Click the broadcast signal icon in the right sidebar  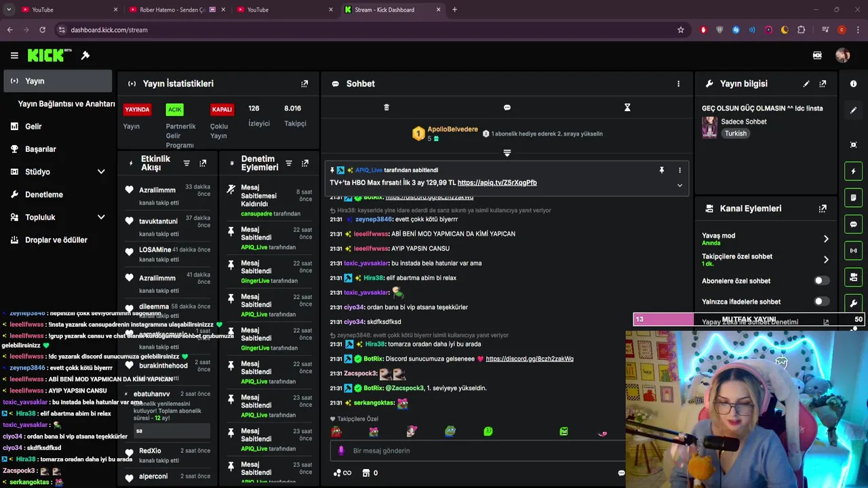[853, 251]
